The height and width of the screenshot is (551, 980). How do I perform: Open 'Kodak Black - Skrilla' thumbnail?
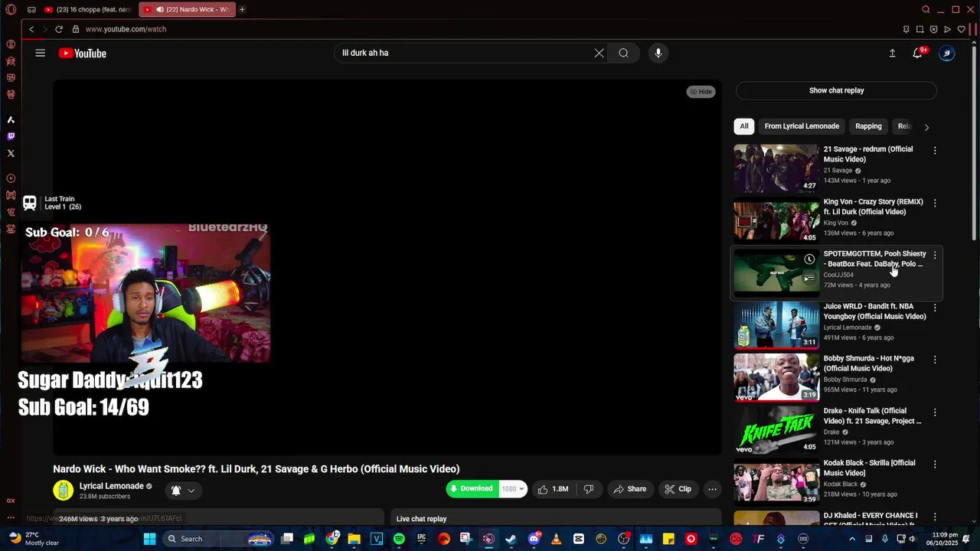click(776, 481)
